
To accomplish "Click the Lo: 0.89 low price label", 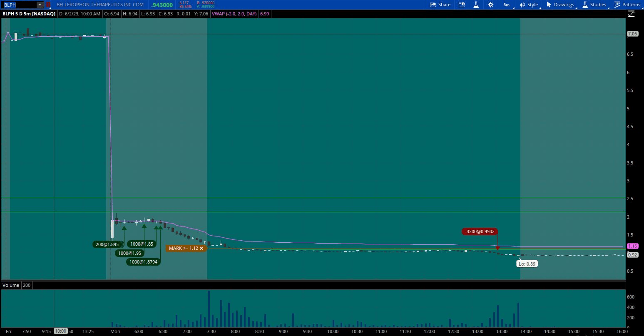I will (527, 264).
